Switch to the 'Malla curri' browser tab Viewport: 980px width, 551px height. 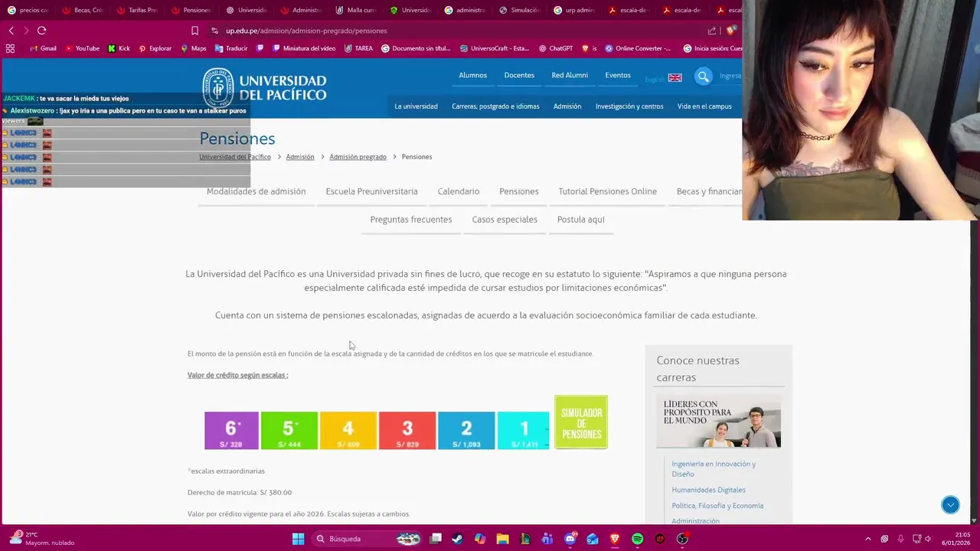356,10
